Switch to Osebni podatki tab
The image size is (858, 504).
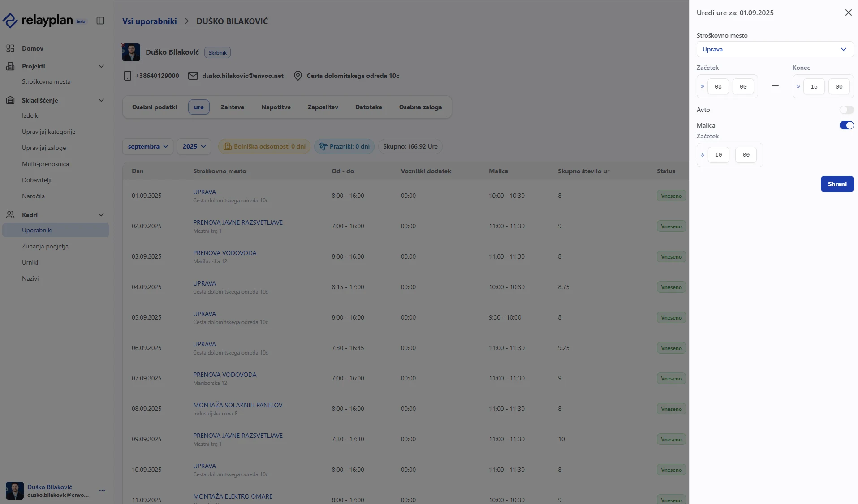(155, 107)
